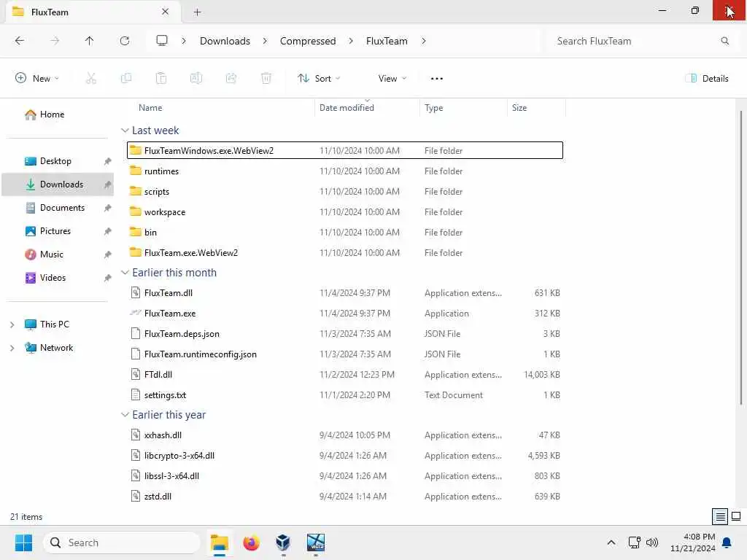Viewport: 747px width, 560px height.
Task: Click the Cut scissors icon
Action: point(91,78)
